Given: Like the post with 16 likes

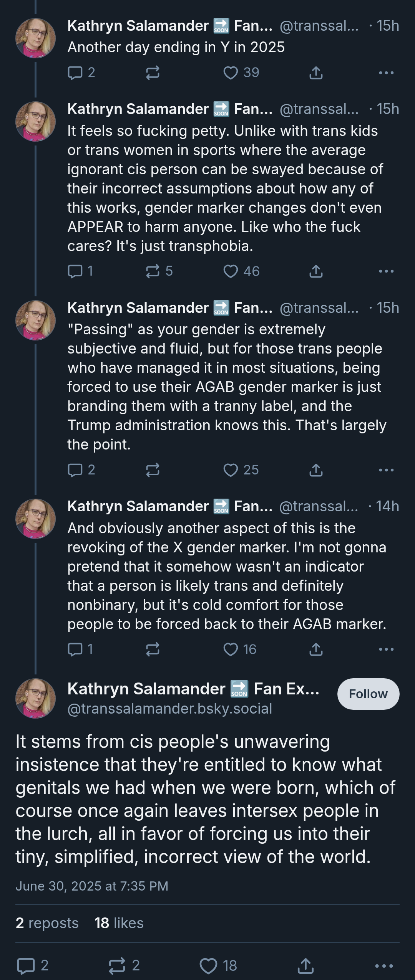Looking at the screenshot, I should tap(240, 649).
